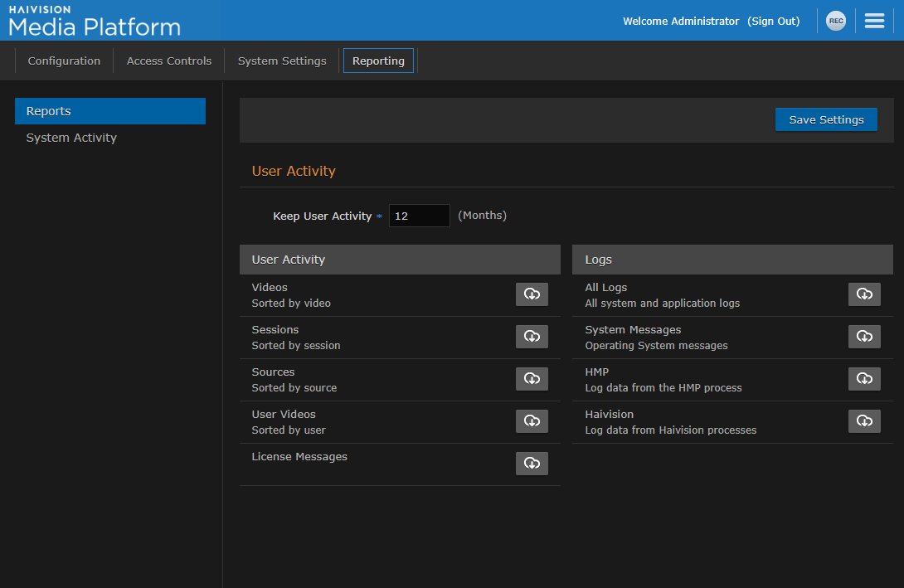Screen dimensions: 904x588
Task: Click the Sign Out link
Action: 773,21
